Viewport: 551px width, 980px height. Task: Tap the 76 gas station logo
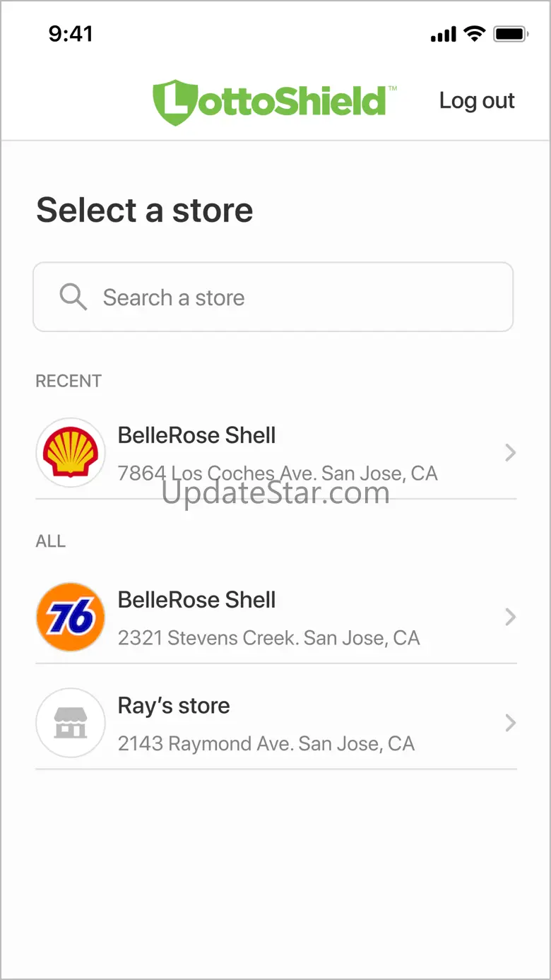pos(71,618)
